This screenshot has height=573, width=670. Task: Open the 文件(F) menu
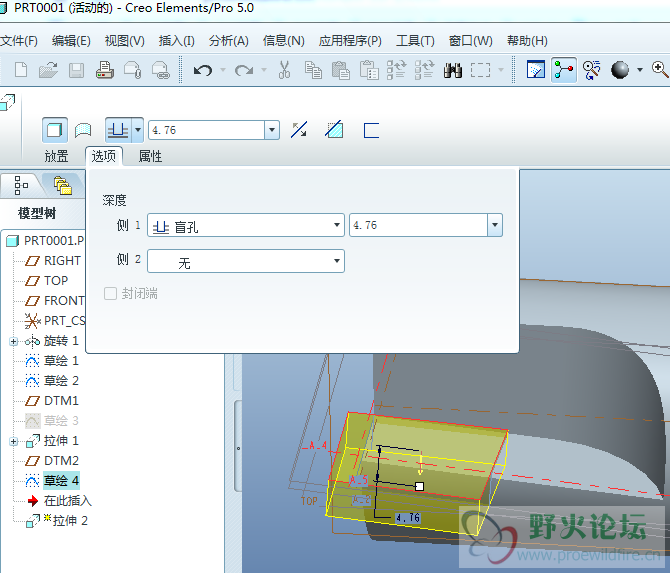pyautogui.click(x=18, y=41)
